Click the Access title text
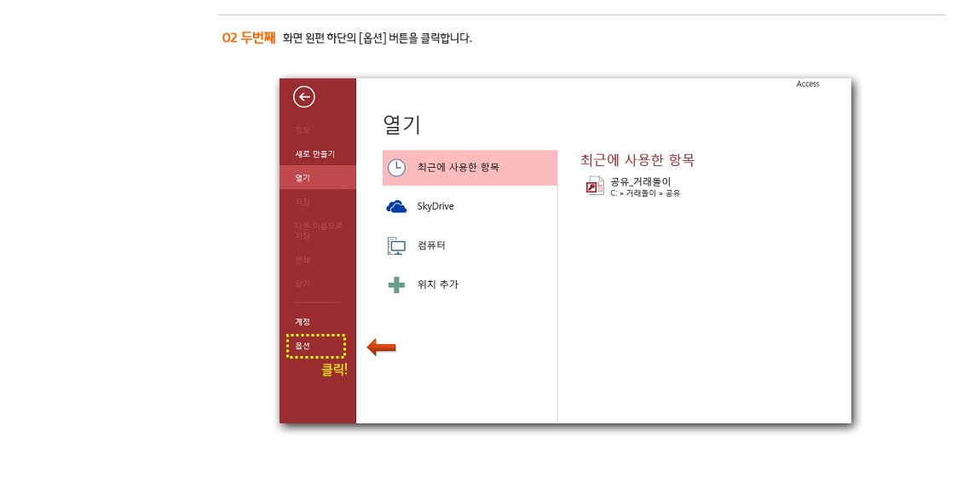The image size is (980, 500). (x=808, y=83)
